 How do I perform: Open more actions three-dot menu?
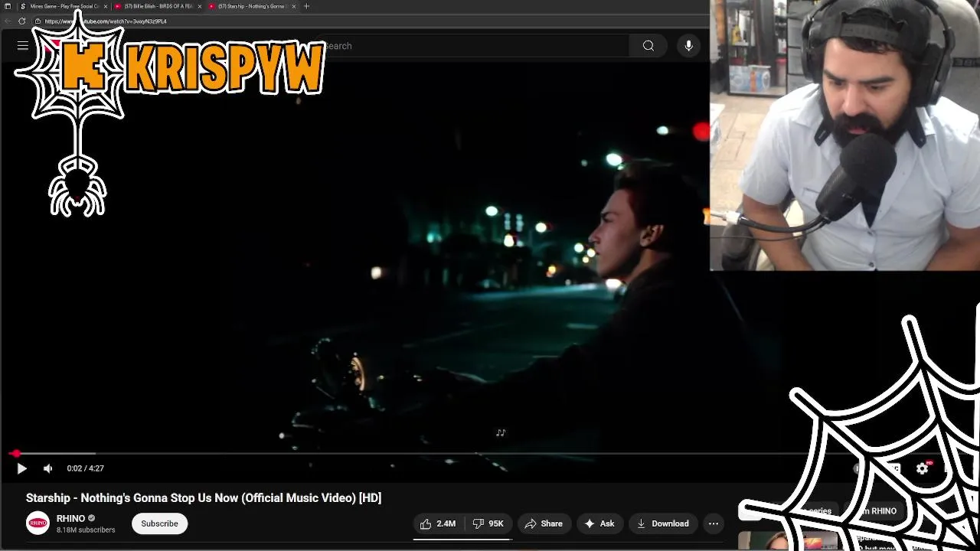coord(714,523)
